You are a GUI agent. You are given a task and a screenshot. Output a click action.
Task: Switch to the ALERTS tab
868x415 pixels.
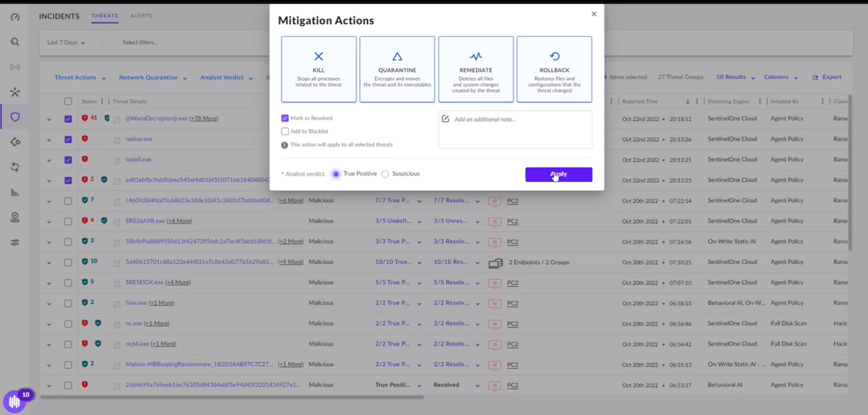(x=141, y=16)
